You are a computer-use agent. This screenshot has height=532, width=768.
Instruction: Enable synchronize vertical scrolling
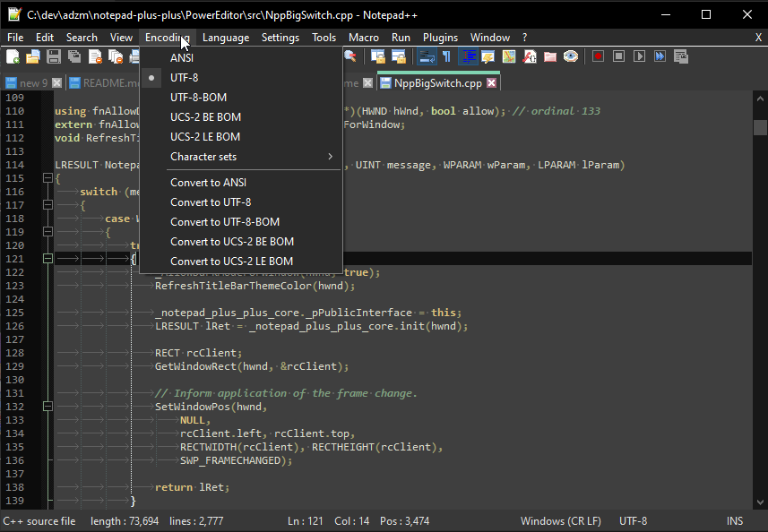378,56
